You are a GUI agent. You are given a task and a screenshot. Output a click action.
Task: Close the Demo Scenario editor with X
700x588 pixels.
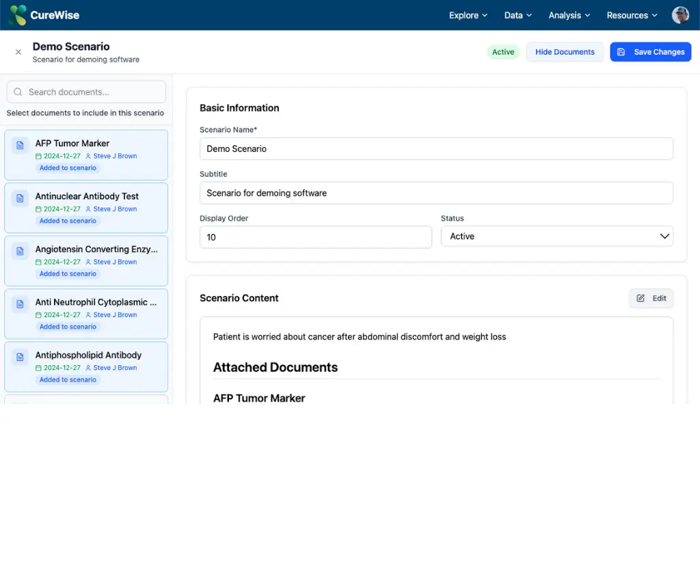18,52
